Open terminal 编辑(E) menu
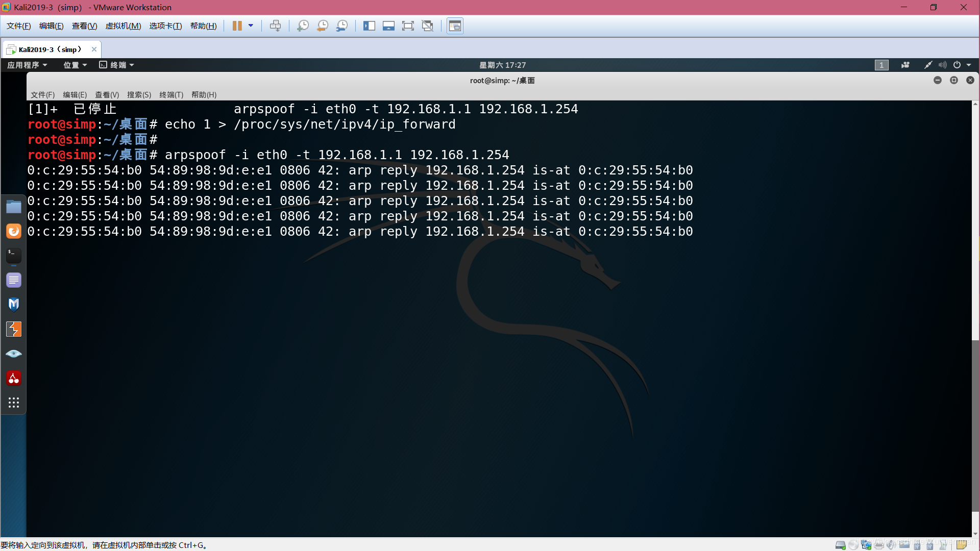Image resolution: width=980 pixels, height=551 pixels. click(75, 95)
